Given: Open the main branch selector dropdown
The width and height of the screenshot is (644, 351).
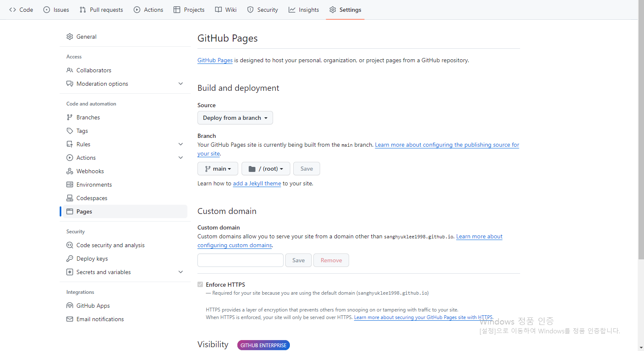Looking at the screenshot, I should [x=218, y=169].
